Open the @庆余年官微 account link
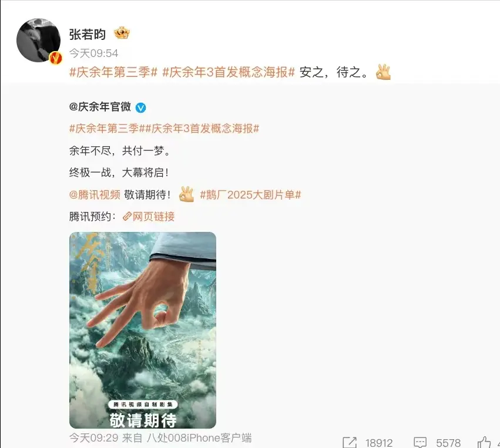The height and width of the screenshot is (448, 500). [100, 107]
